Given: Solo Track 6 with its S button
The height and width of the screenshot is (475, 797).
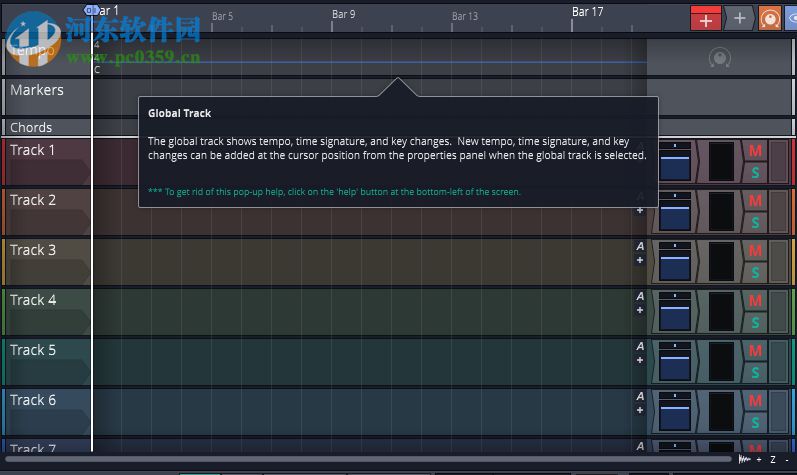Looking at the screenshot, I should (x=755, y=422).
